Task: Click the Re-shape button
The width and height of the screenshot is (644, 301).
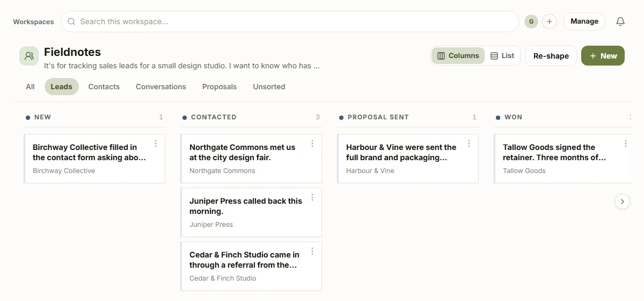Action: pos(551,56)
